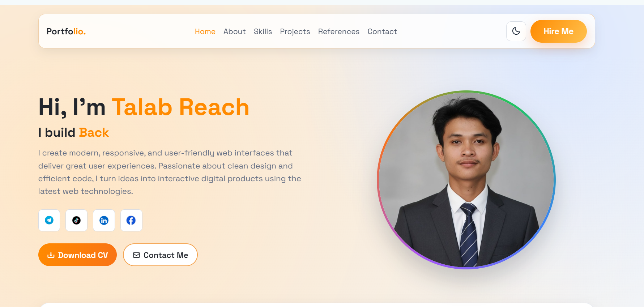Click the Contact Me button

coord(160,255)
